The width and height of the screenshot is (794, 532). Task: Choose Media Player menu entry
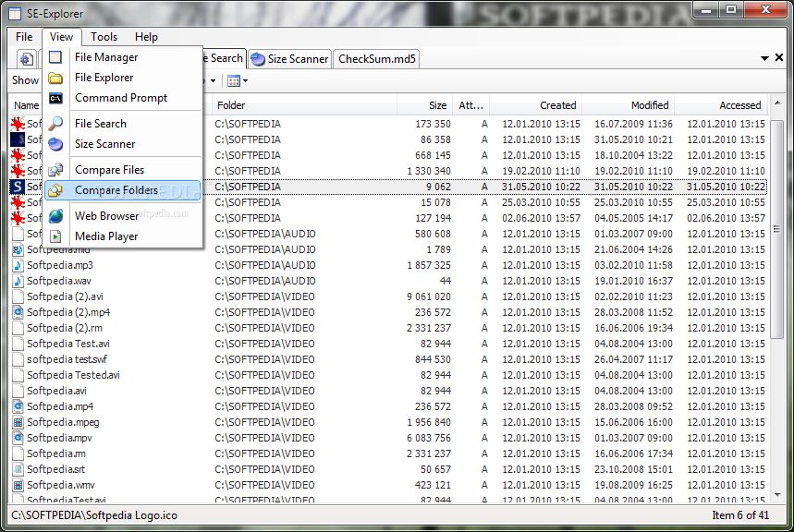pyautogui.click(x=123, y=236)
